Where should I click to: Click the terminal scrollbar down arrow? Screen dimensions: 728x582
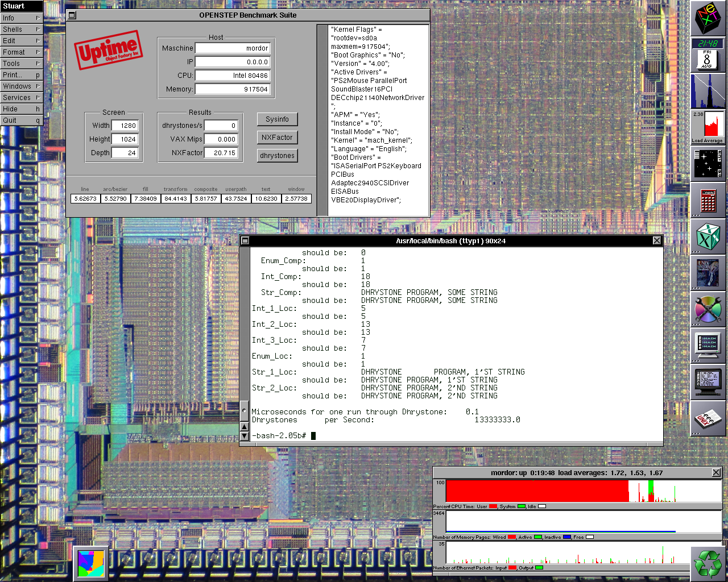245,436
